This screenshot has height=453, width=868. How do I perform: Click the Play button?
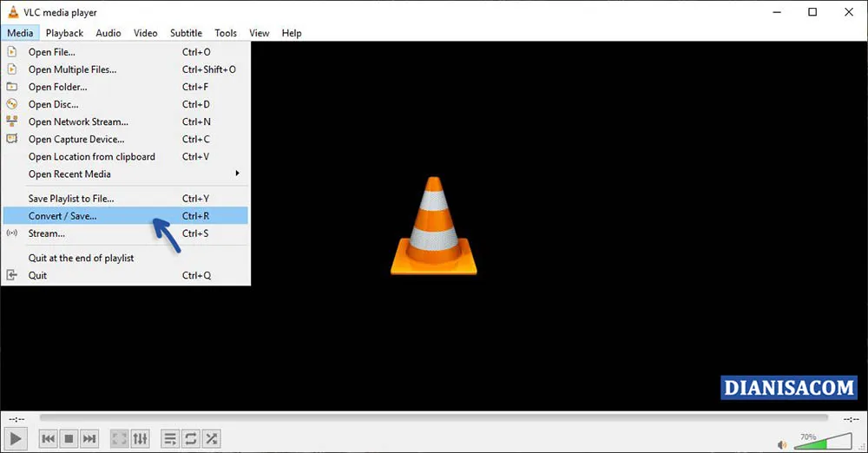click(x=16, y=439)
